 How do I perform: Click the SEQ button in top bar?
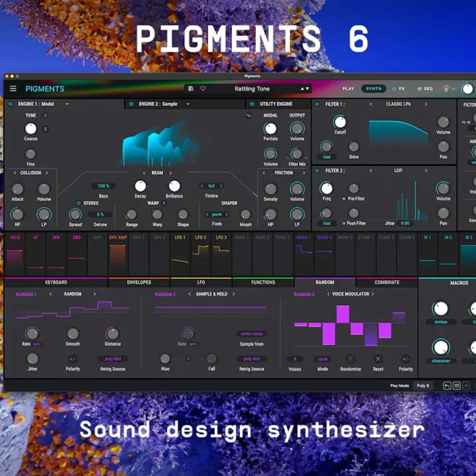coord(425,89)
